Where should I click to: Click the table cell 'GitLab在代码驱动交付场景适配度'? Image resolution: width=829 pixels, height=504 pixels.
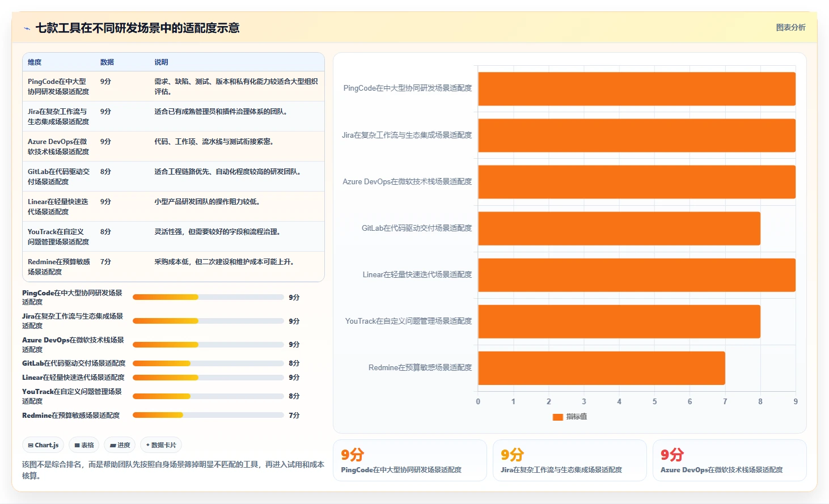[x=58, y=176]
